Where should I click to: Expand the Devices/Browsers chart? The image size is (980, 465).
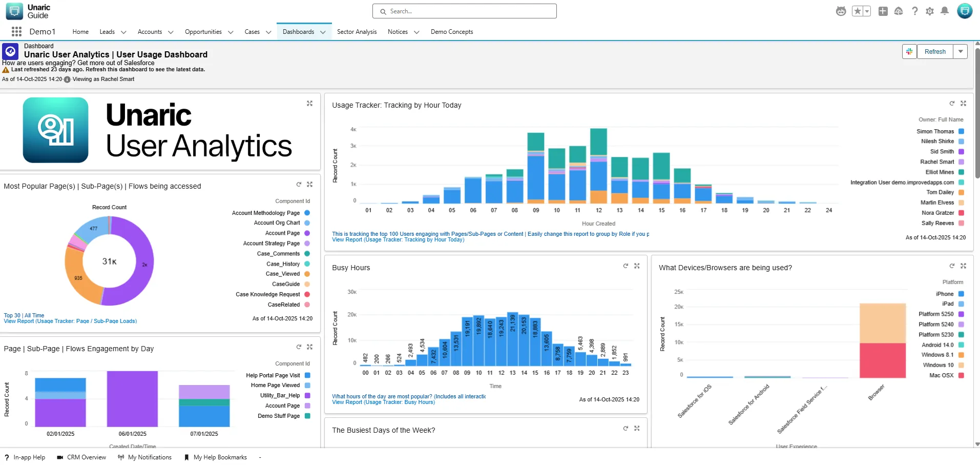963,266
